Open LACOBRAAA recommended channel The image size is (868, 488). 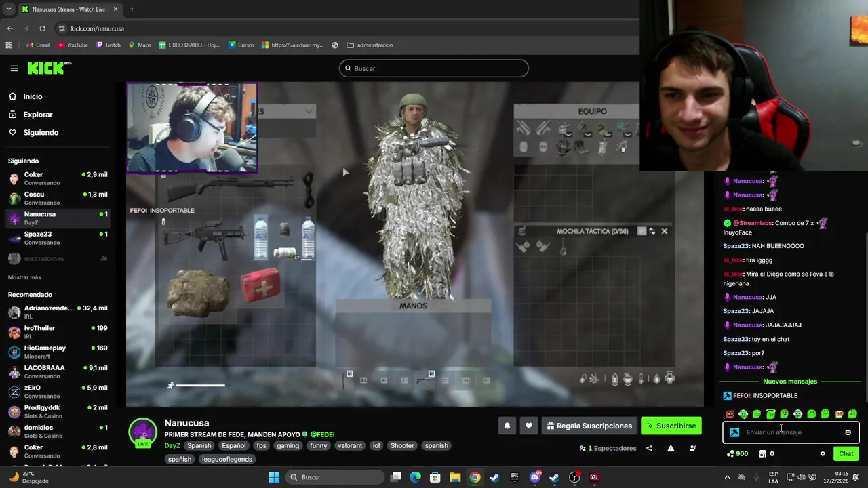pyautogui.click(x=58, y=371)
